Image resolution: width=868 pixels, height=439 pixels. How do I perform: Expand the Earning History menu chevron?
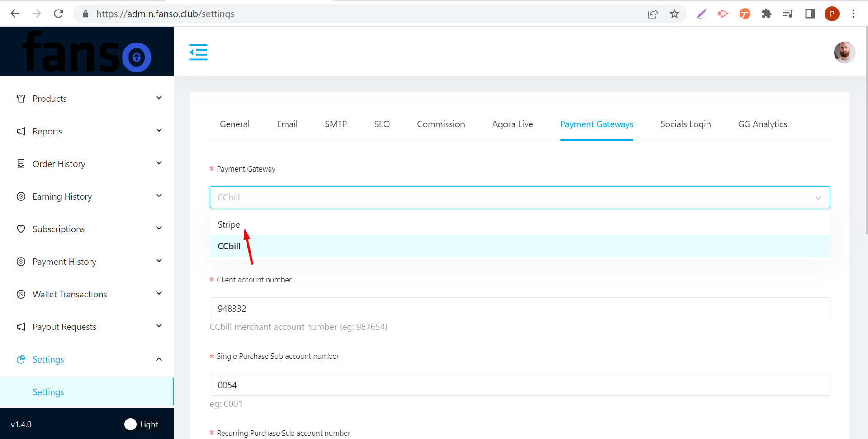click(159, 196)
